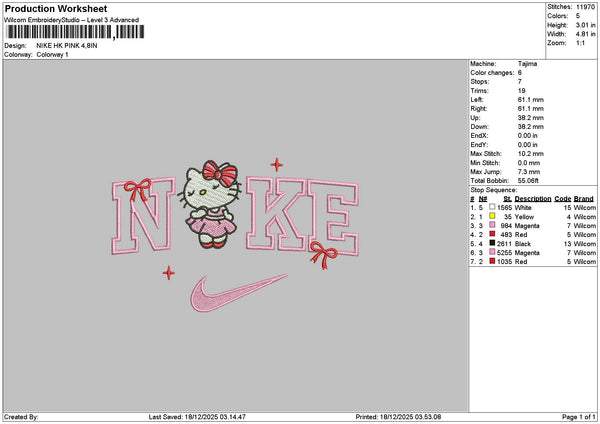Click the 'Stop Sequence:' heading
This screenshot has height=424, width=600.
pyautogui.click(x=494, y=190)
